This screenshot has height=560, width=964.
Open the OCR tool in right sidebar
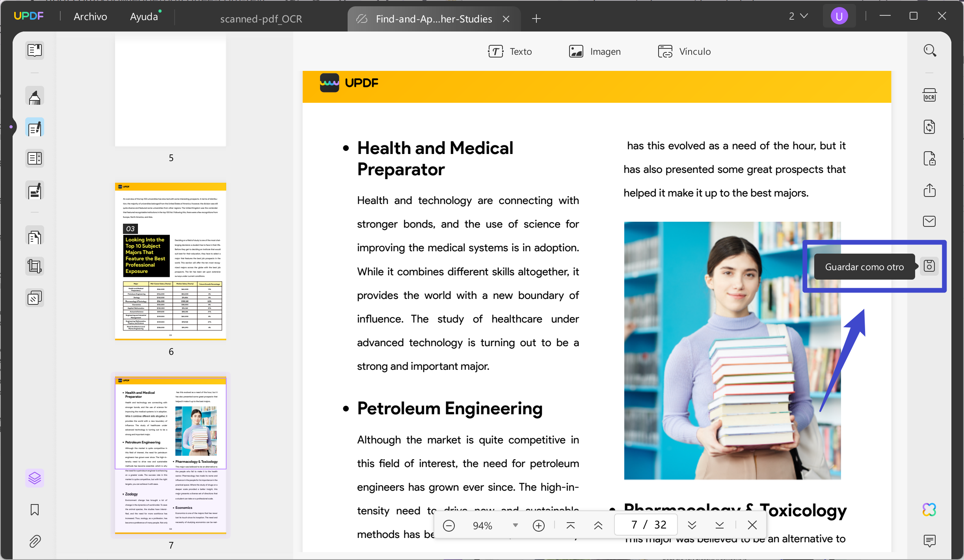pos(929,96)
